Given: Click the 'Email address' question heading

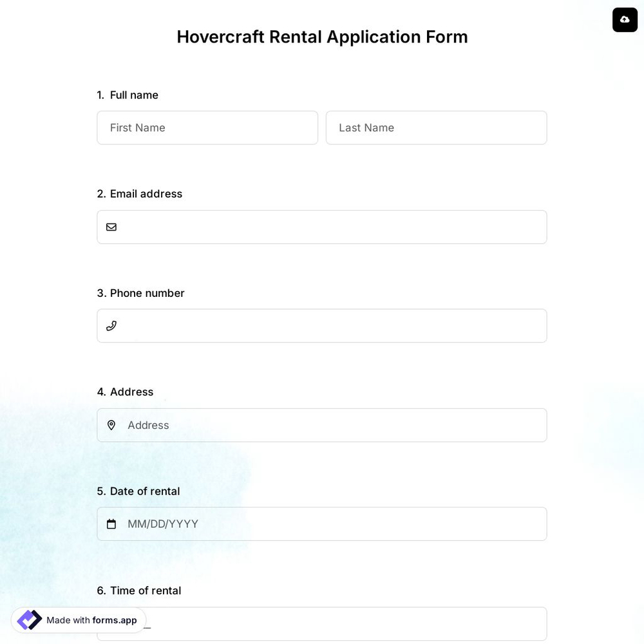Looking at the screenshot, I should (139, 193).
